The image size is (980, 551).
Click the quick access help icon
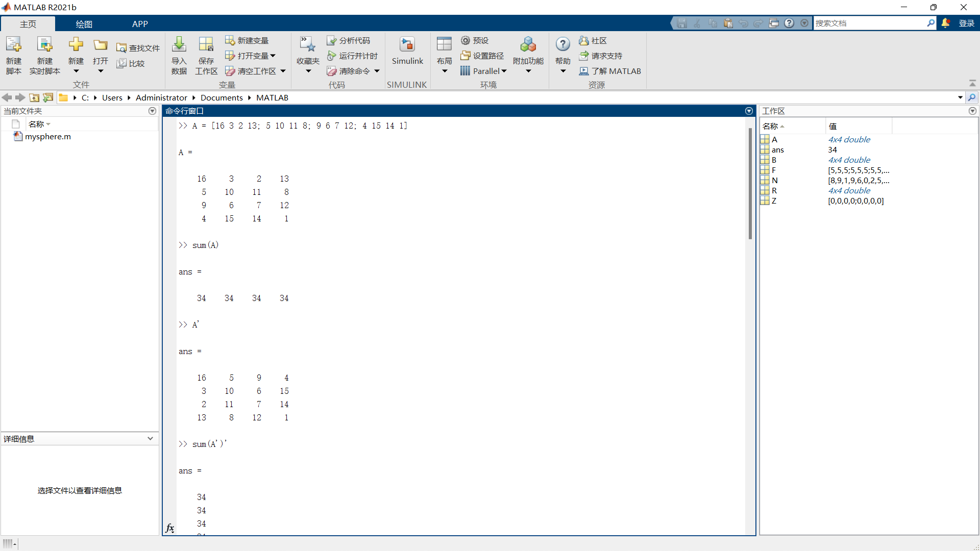789,23
